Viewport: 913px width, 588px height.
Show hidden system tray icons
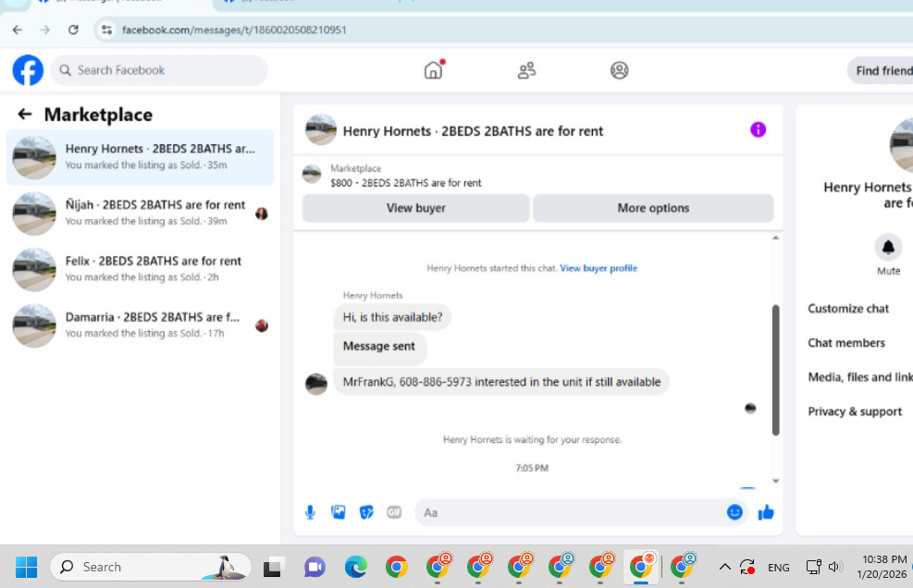[725, 567]
